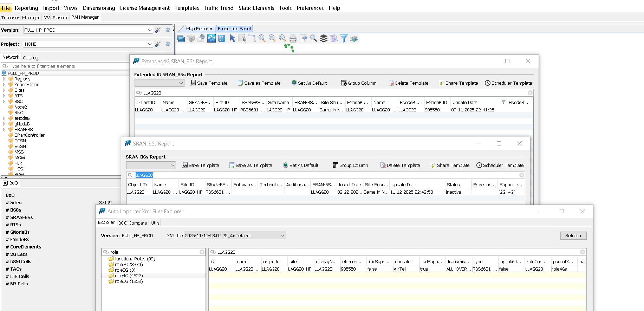Viewport: 644px width, 311px height.
Task: Select the rectangle selection tool
Action: [x=242, y=39]
